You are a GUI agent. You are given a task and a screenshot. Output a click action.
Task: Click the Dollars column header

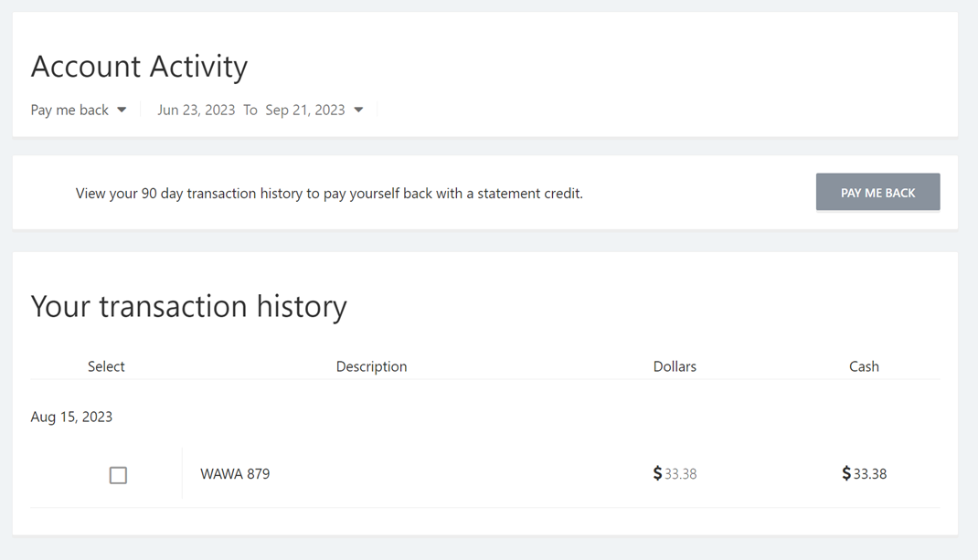[675, 366]
